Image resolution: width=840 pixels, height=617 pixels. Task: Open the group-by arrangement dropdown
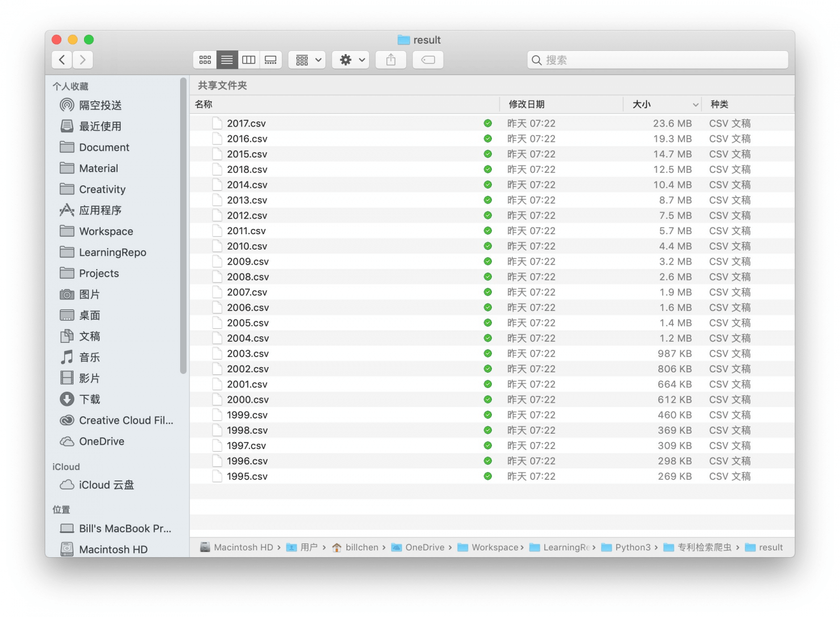coord(308,60)
